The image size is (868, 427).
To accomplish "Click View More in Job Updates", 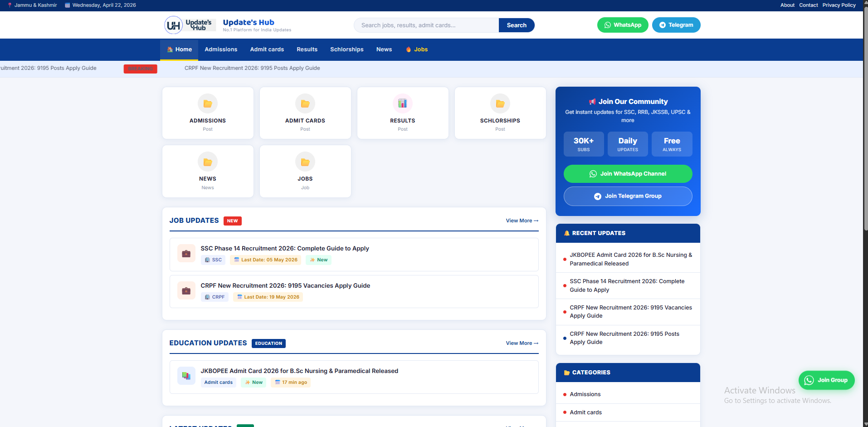I will pyautogui.click(x=522, y=221).
